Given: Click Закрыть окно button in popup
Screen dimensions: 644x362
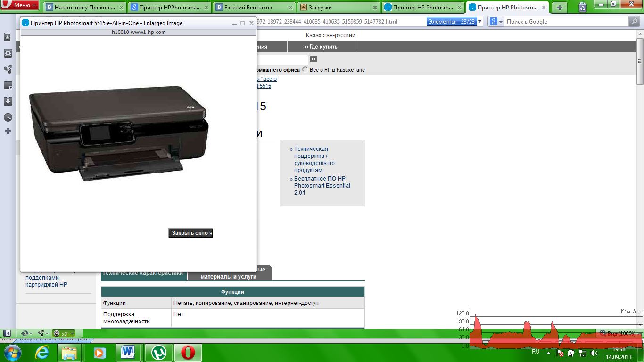Looking at the screenshot, I should [191, 233].
